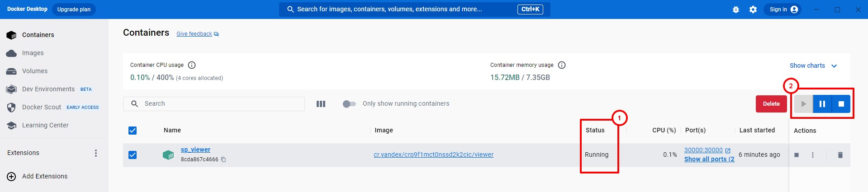Minimize the Docker Desktop window

pos(816,9)
